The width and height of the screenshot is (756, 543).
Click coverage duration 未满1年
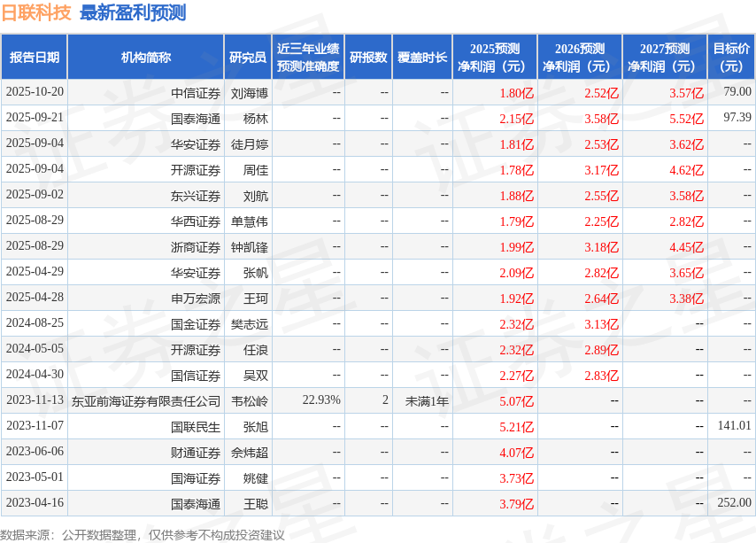tap(427, 401)
